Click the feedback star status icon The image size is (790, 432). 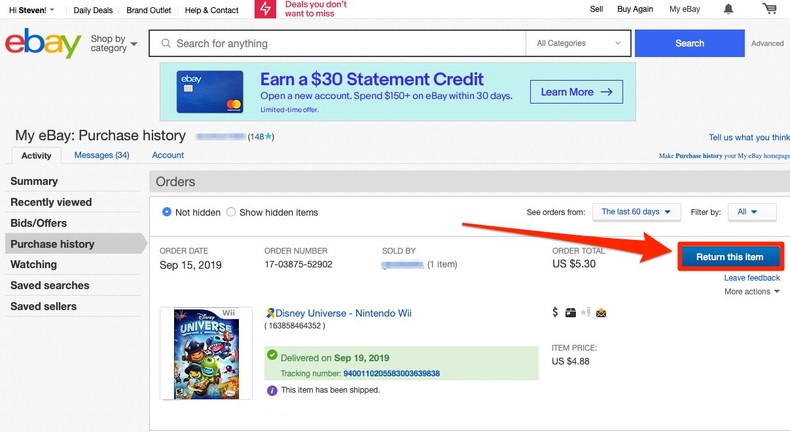586,313
